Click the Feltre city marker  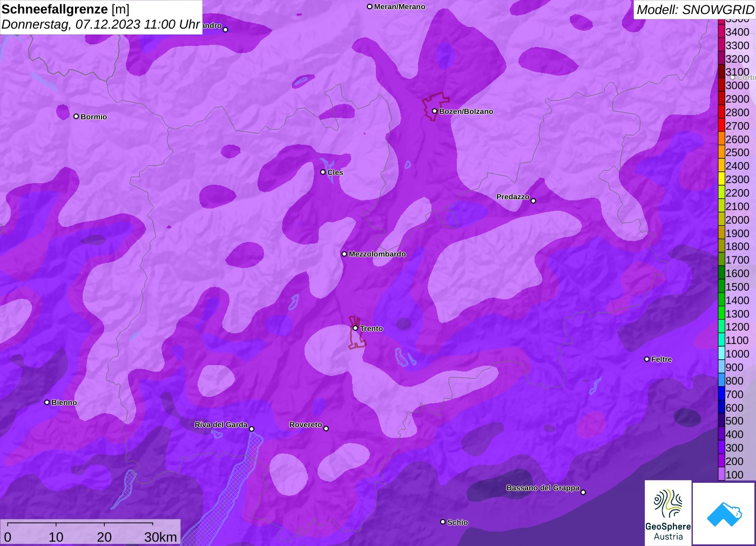[x=647, y=359]
